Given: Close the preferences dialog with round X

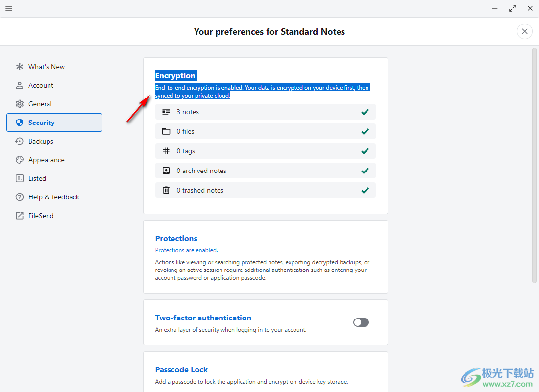Looking at the screenshot, I should coord(525,32).
